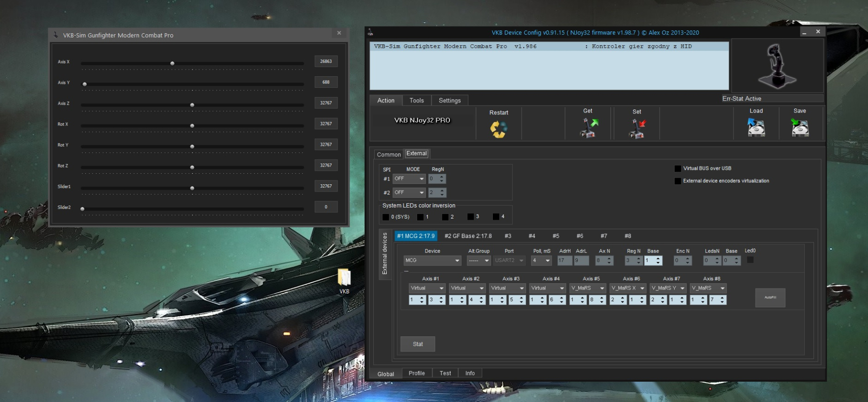
Task: Click the Get settings joystick icon
Action: (x=588, y=128)
